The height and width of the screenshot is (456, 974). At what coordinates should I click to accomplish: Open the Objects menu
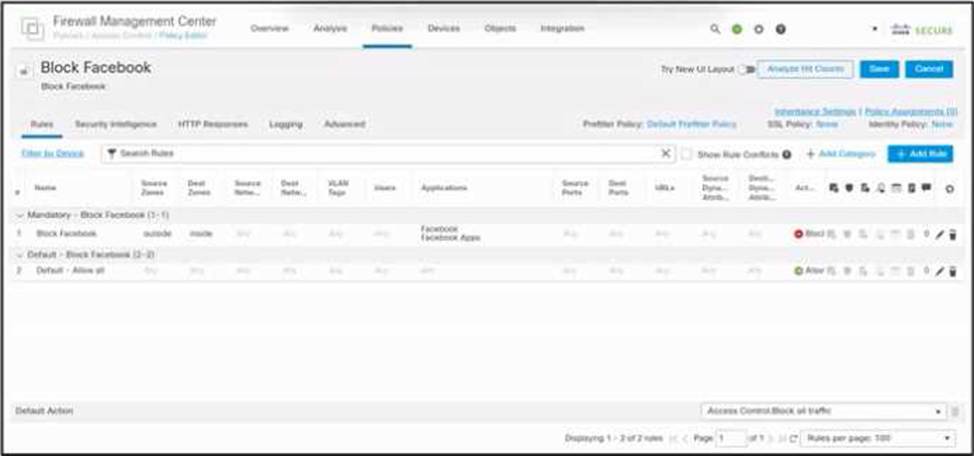(x=500, y=29)
